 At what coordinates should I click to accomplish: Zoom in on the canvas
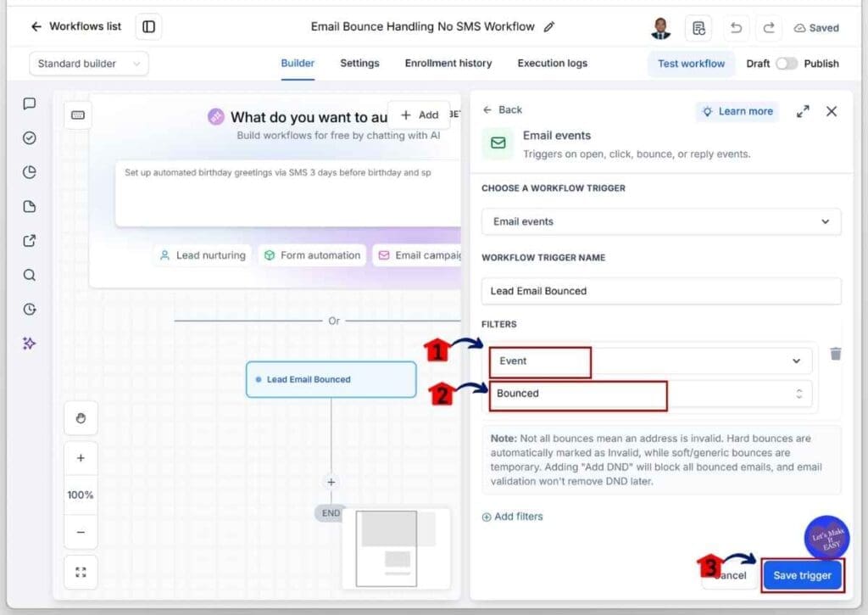[81, 458]
